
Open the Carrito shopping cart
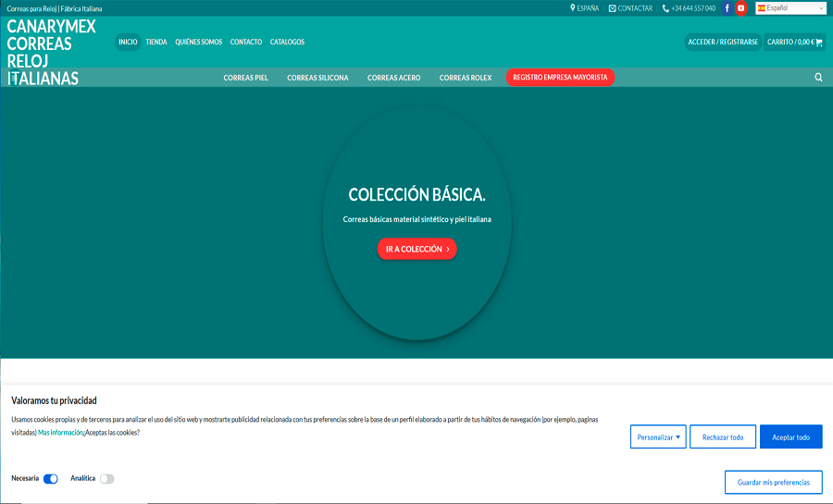pyautogui.click(x=795, y=42)
